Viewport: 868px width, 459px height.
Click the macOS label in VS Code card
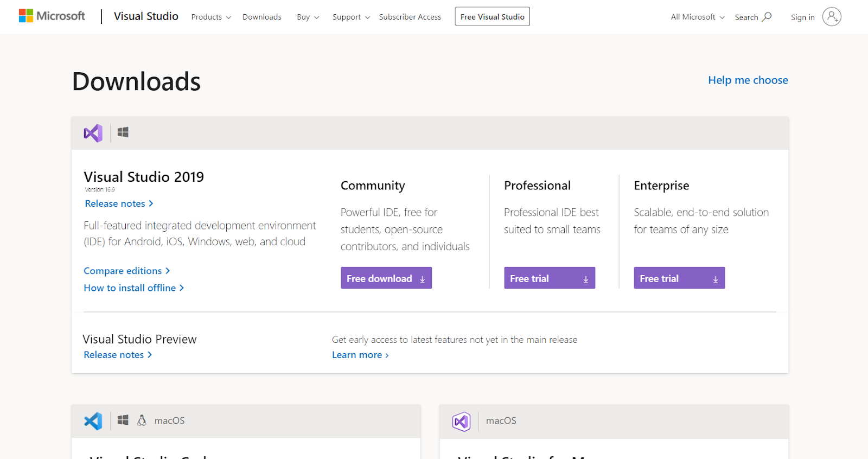point(169,420)
